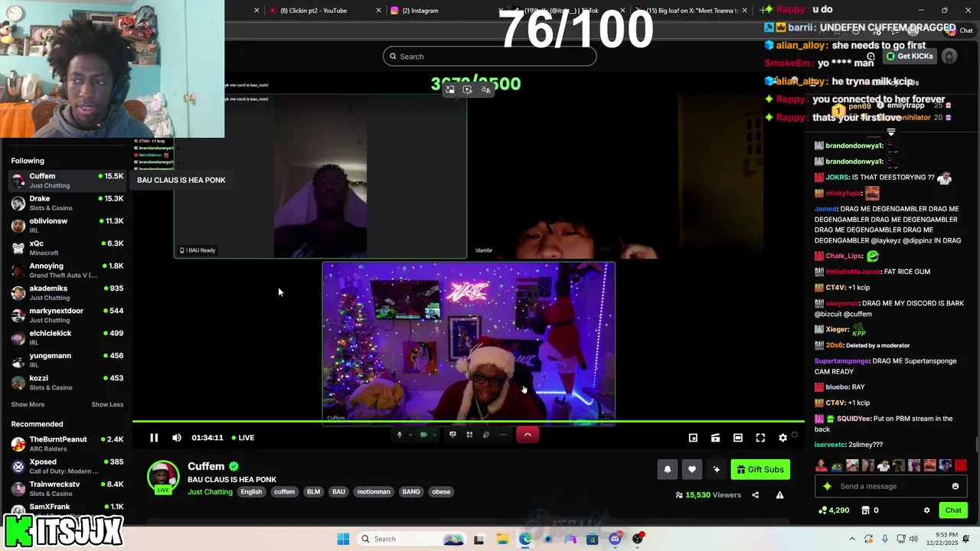
Task: Pause the live stream playback
Action: (154, 438)
